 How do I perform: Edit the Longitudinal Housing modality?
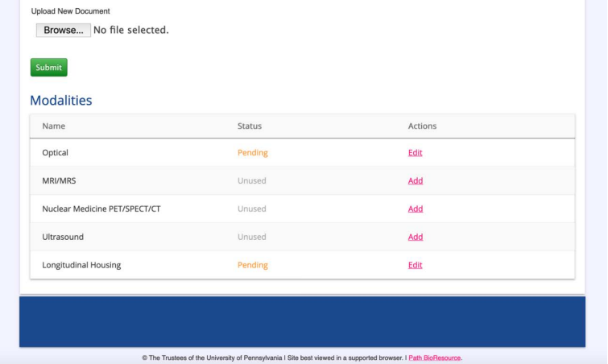(x=415, y=265)
